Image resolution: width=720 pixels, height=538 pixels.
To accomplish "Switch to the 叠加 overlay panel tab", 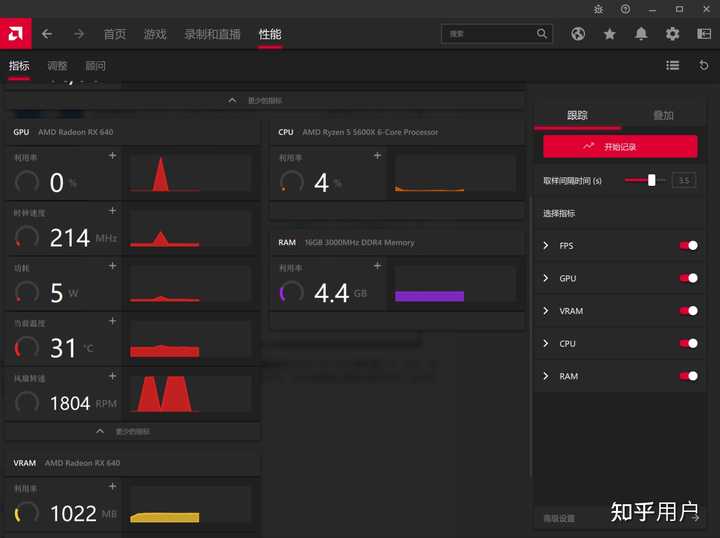I will point(663,115).
